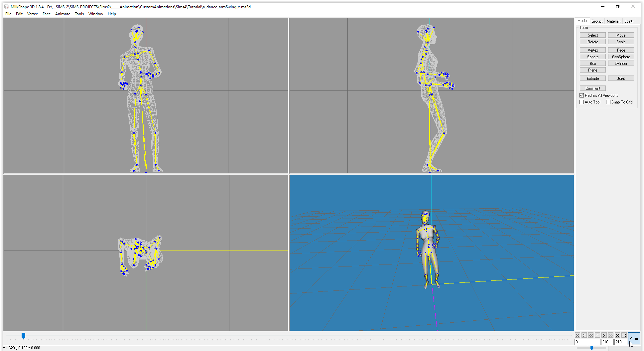The image size is (644, 351).
Task: Jump to the first animation frame
Action: coord(578,335)
